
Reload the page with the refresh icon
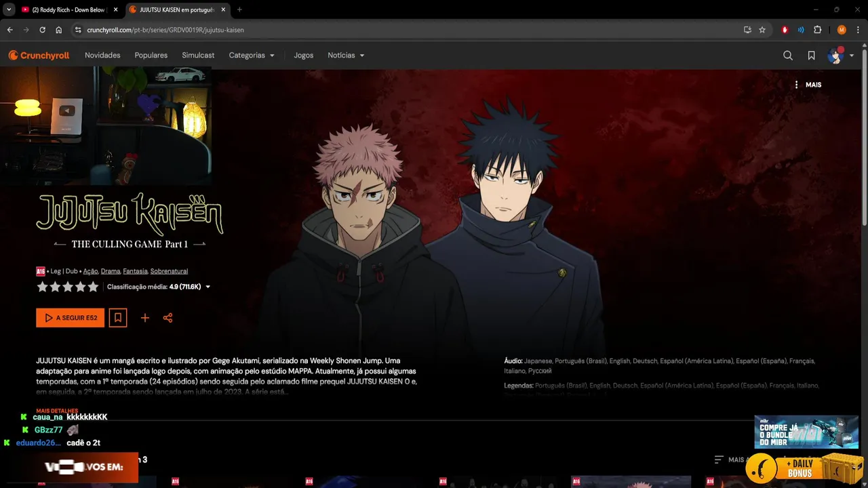point(42,30)
